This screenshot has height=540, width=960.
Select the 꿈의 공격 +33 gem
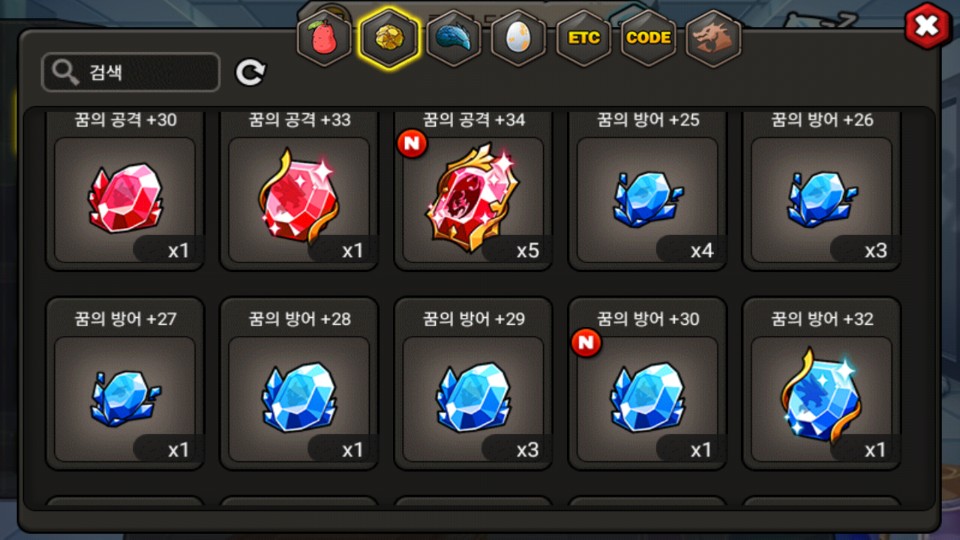[x=299, y=190]
